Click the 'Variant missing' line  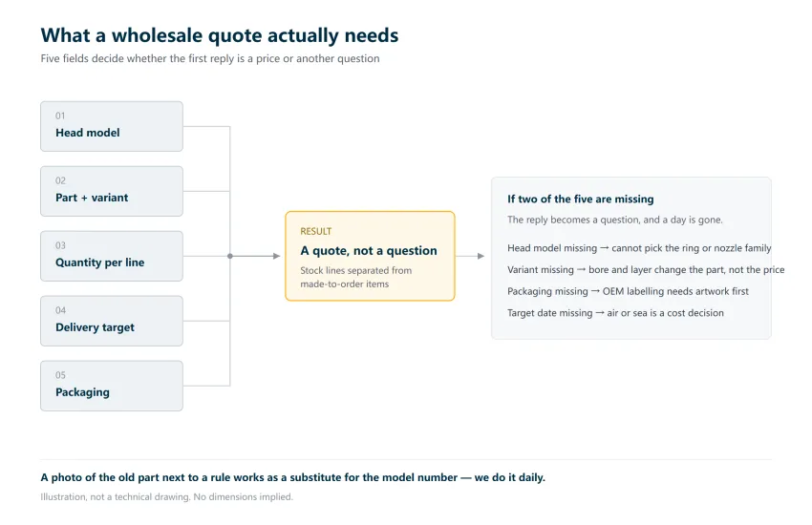(646, 270)
